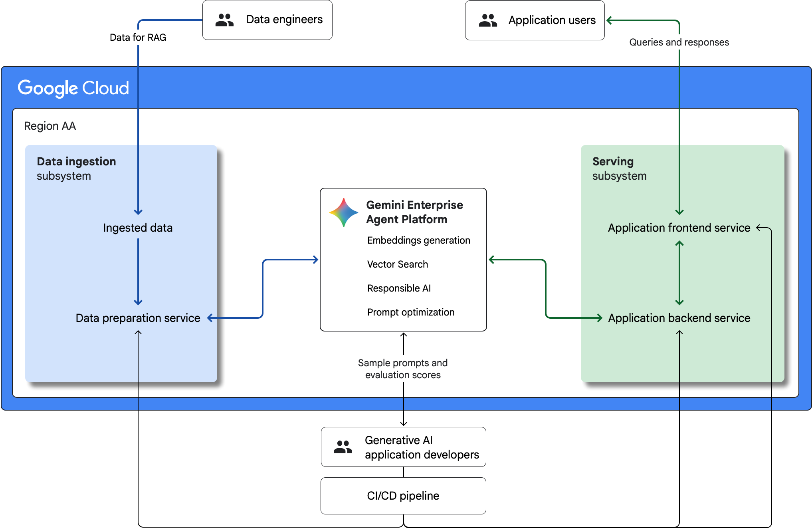Screen dimensions: 812x528
Task: Click the "Data preparation service" node
Action: pyautogui.click(x=138, y=318)
